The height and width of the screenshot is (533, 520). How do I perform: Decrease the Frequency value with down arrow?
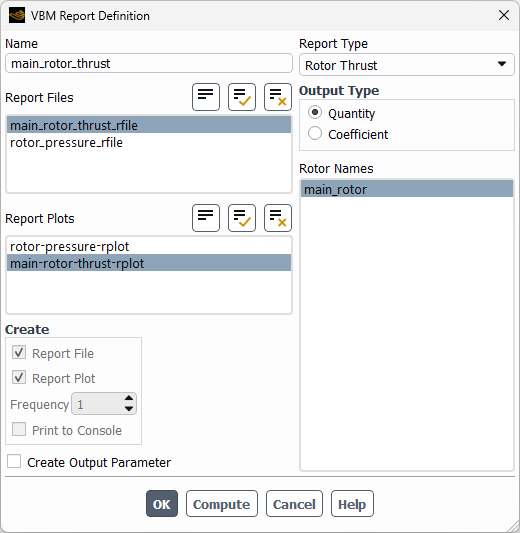click(x=129, y=409)
